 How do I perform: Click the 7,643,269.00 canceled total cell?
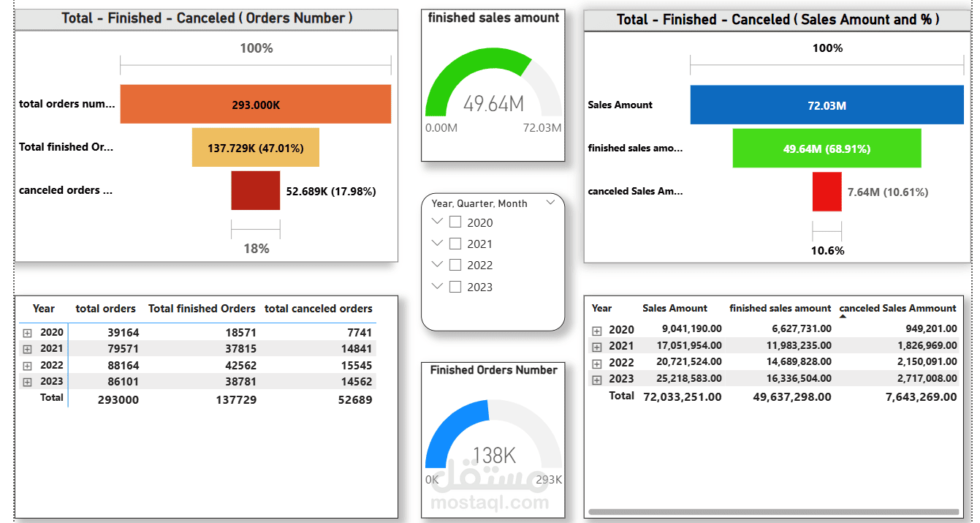pyautogui.click(x=921, y=396)
